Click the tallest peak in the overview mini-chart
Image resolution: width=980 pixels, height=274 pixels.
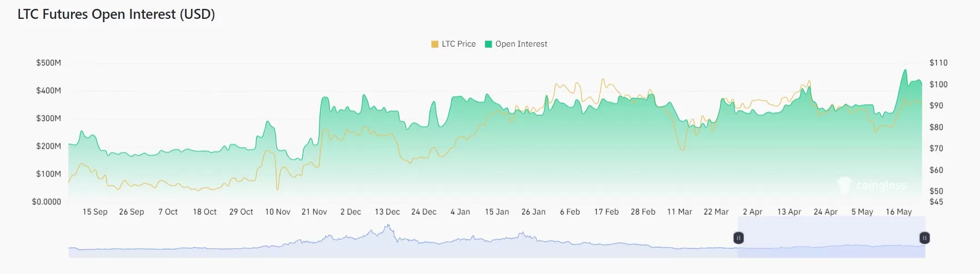pos(388,226)
